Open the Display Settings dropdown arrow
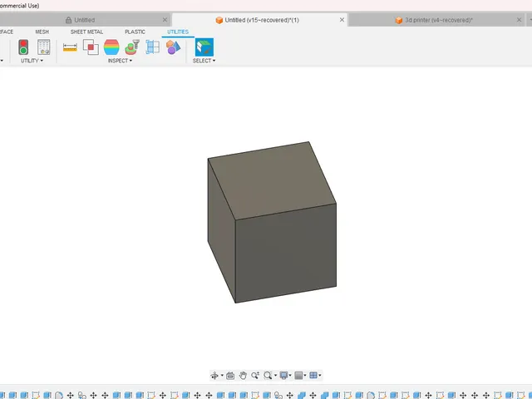This screenshot has width=532, height=399. 290,375
